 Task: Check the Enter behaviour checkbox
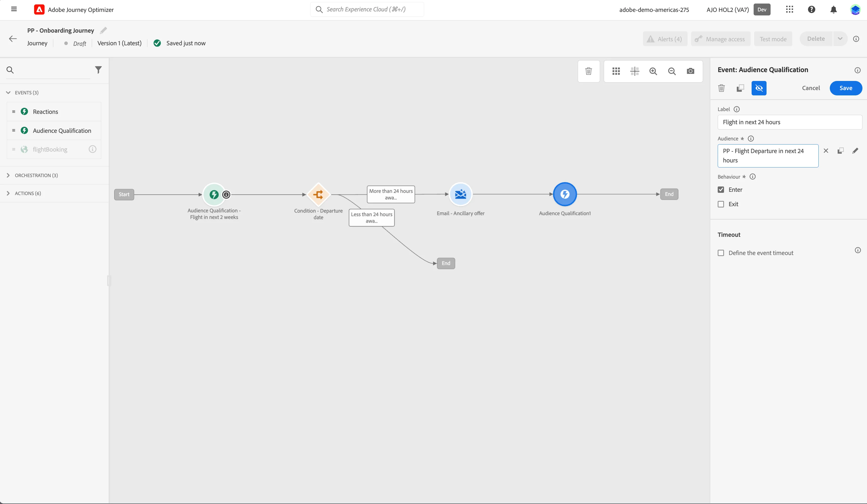[x=721, y=190]
